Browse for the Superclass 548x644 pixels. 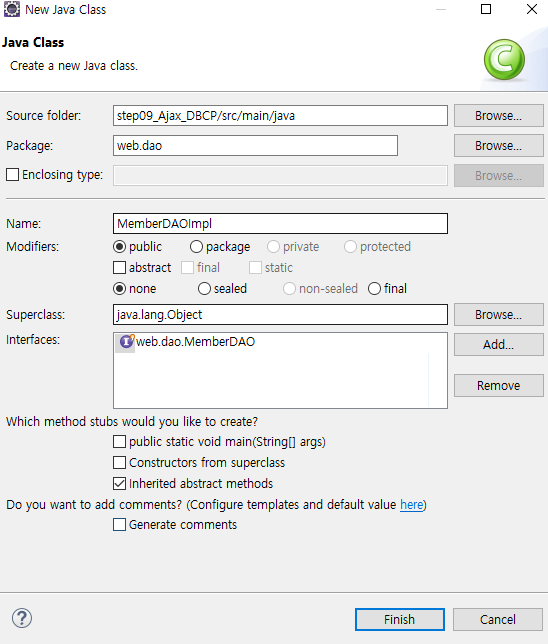tap(499, 315)
